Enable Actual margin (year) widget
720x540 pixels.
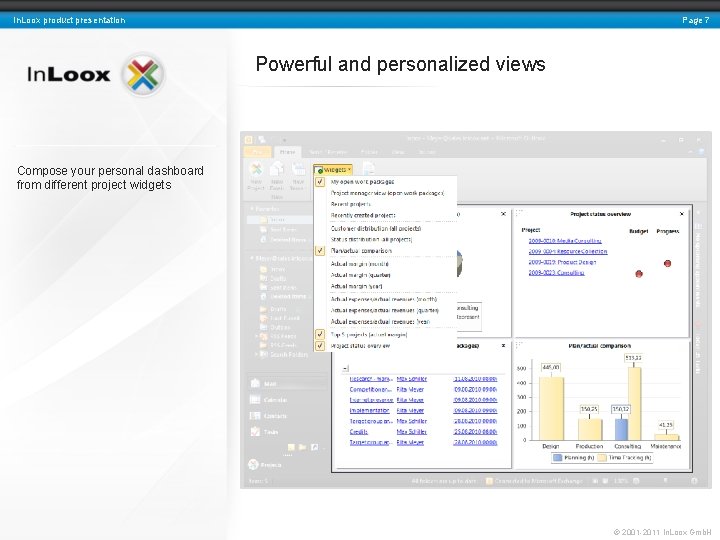356,286
